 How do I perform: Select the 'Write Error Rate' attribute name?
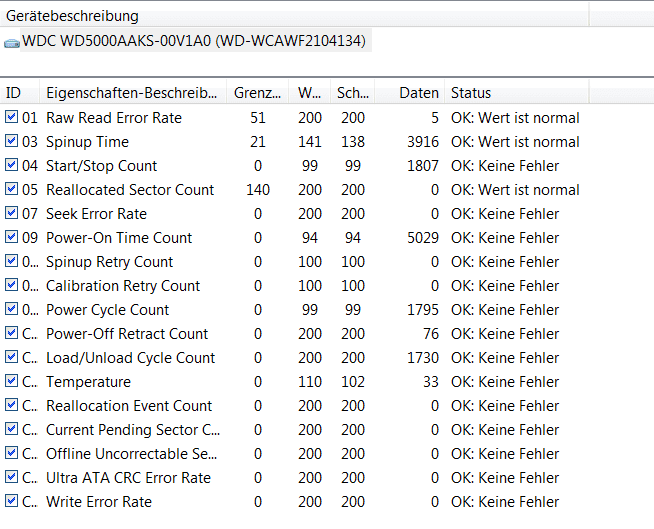tap(99, 502)
